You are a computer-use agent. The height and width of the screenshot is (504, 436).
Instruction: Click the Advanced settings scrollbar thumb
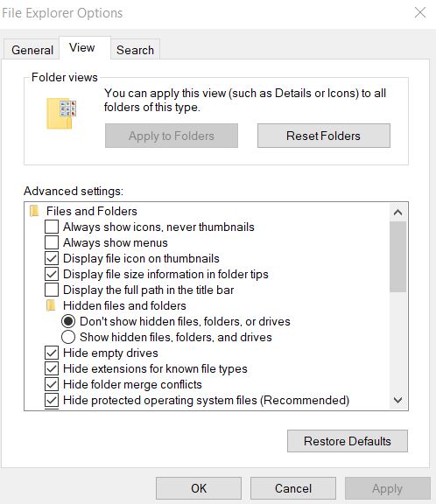[398, 256]
